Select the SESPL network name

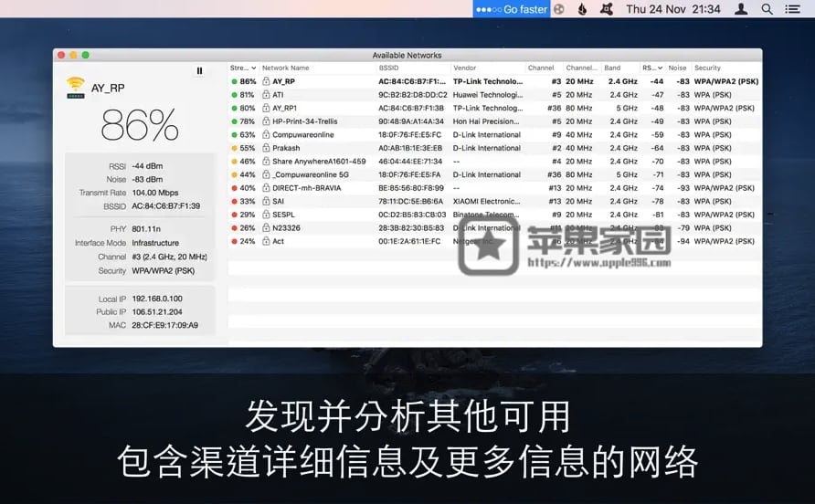click(x=283, y=215)
